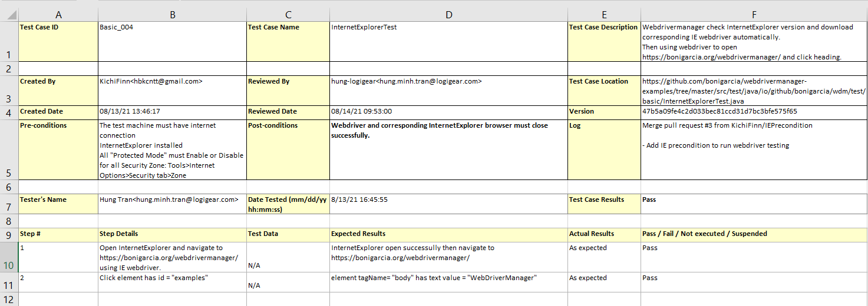The height and width of the screenshot is (306, 868).
Task: Click the 'Post-conditions' label cell
Action: [x=288, y=150]
